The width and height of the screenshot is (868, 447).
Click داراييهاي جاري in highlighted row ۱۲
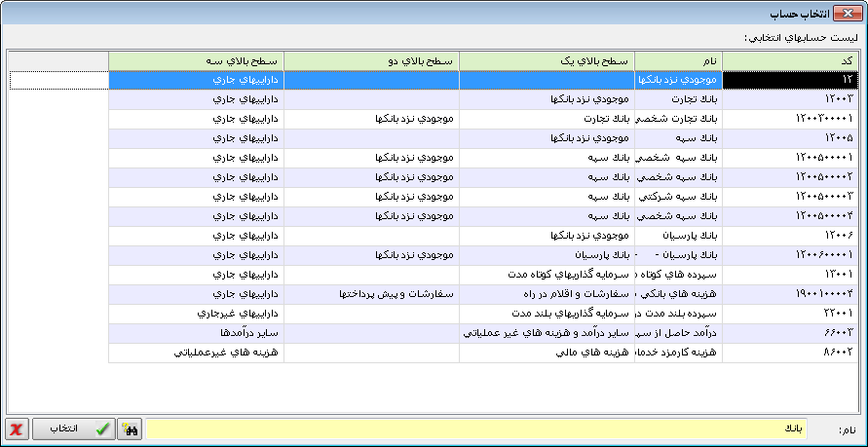point(196,80)
